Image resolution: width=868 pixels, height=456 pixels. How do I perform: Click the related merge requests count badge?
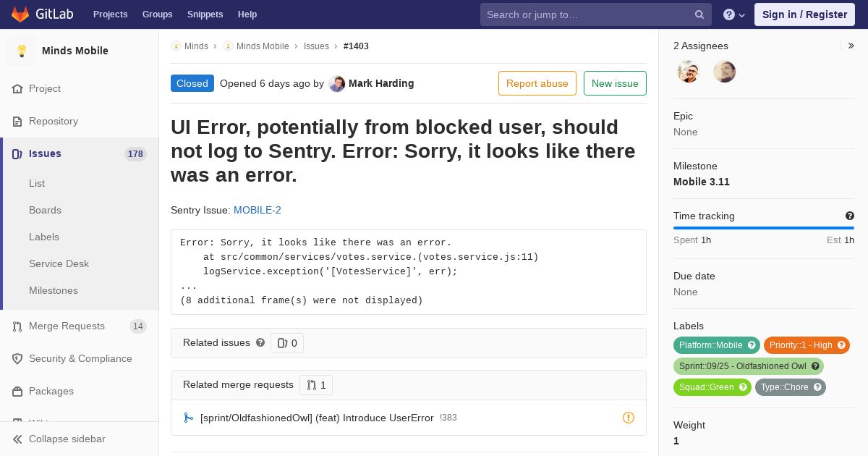point(316,385)
